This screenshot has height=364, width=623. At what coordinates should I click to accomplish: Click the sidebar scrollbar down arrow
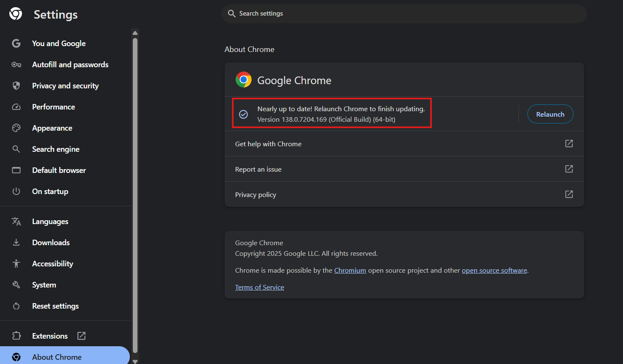135,361
